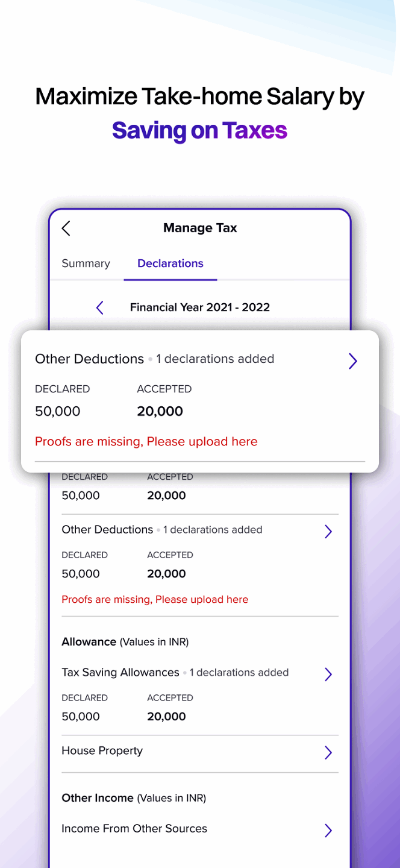400x868 pixels.
Task: Tap the Allowance (Values in INR) section header
Action: pos(125,642)
